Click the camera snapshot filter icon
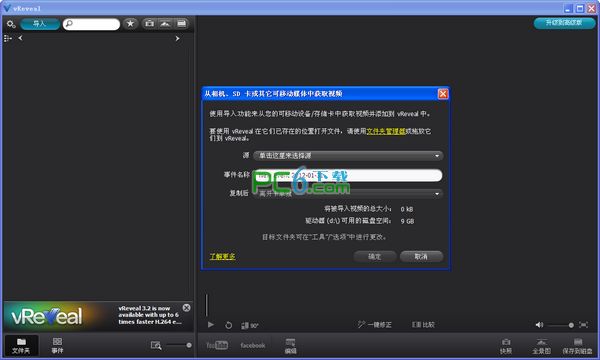The height and width of the screenshot is (360, 600). click(x=149, y=24)
